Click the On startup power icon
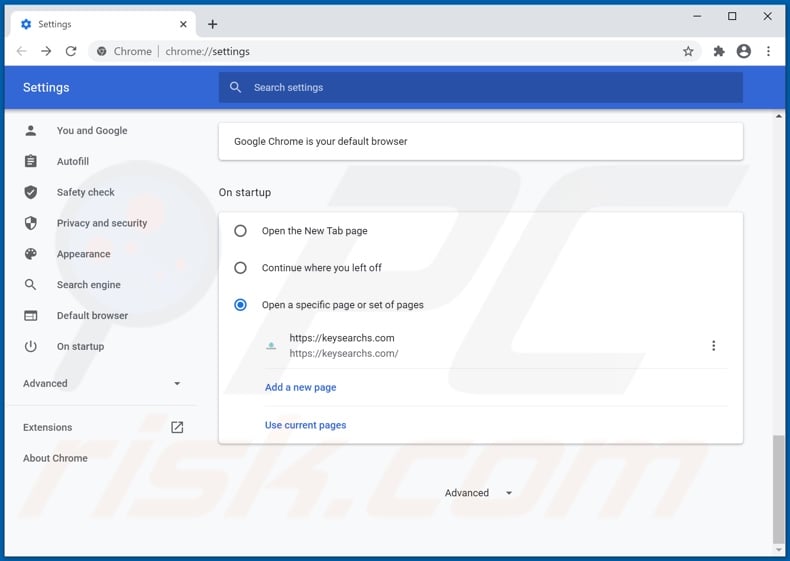Viewport: 790px width, 561px height. (x=31, y=346)
